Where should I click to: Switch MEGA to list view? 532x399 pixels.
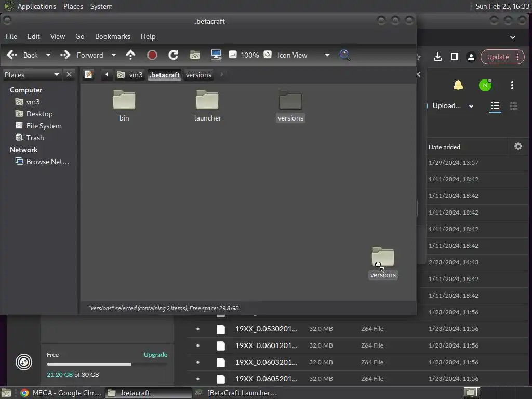point(495,106)
